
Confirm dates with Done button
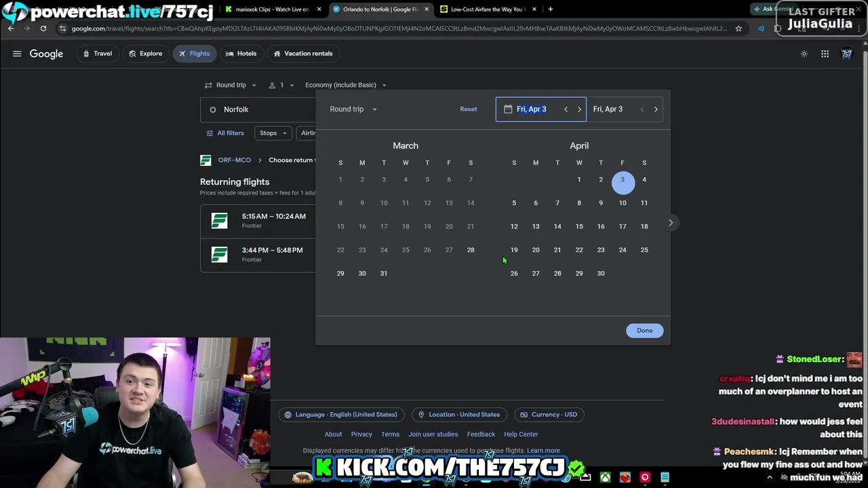644,331
